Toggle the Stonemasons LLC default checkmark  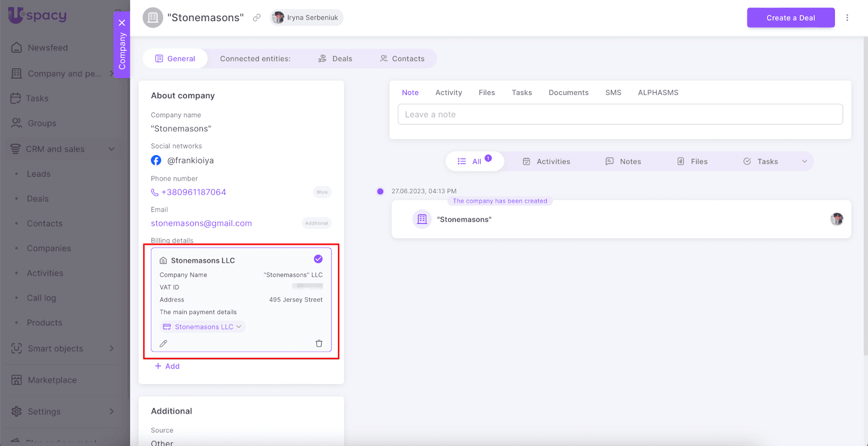[x=318, y=259]
